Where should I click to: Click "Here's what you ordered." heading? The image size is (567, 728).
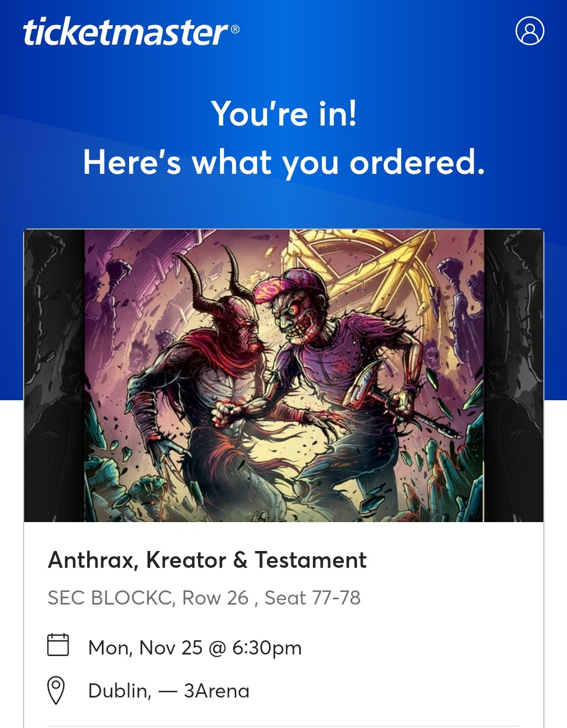coord(283,162)
